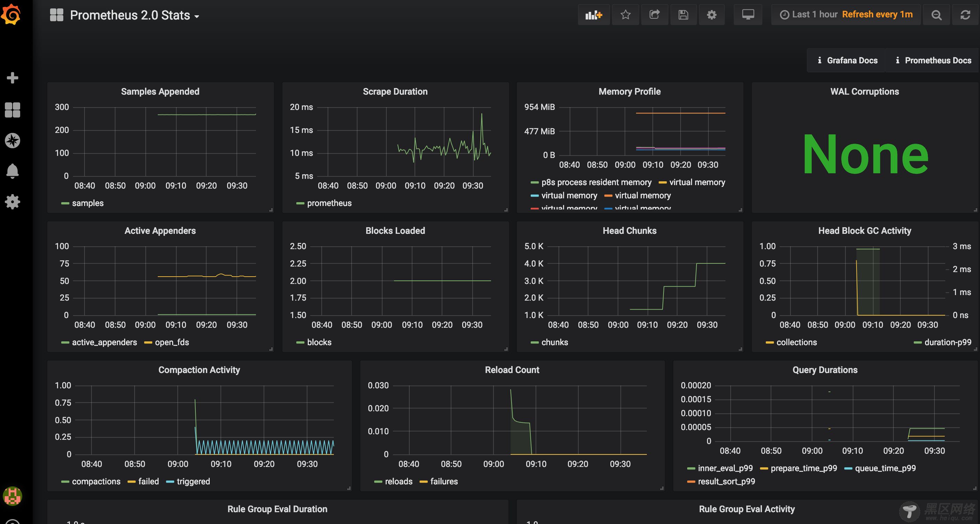Click the Create plus icon in sidebar
The width and height of the screenshot is (980, 524).
click(x=13, y=78)
